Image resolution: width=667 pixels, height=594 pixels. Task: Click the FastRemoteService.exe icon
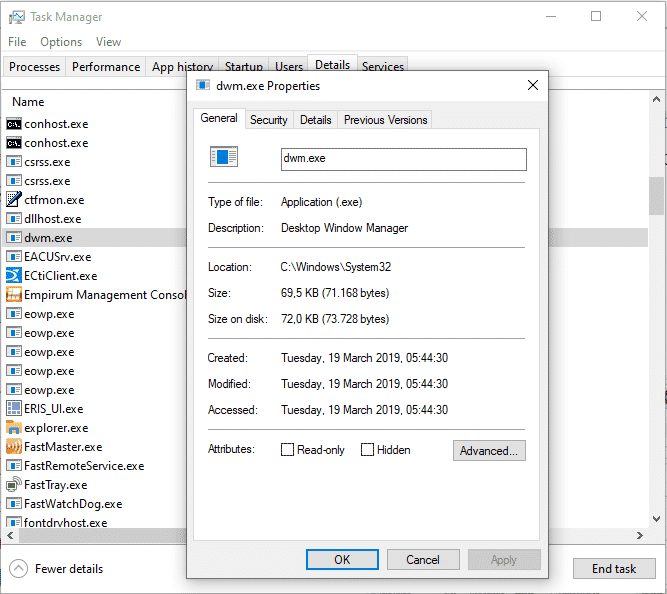pyautogui.click(x=14, y=465)
